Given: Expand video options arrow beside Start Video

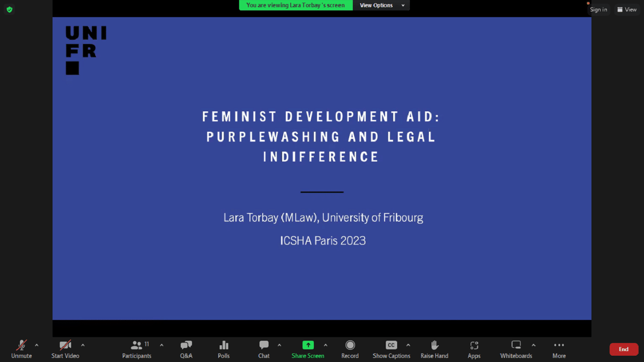Looking at the screenshot, I should 82,345.
